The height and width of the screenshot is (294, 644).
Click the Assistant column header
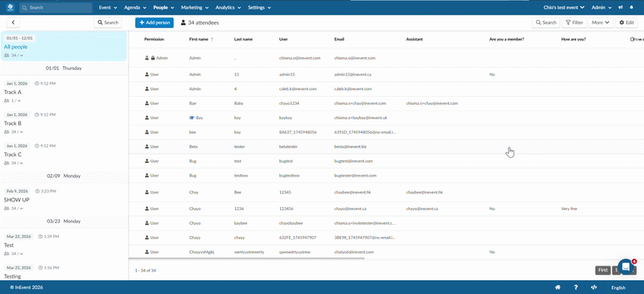coord(415,39)
